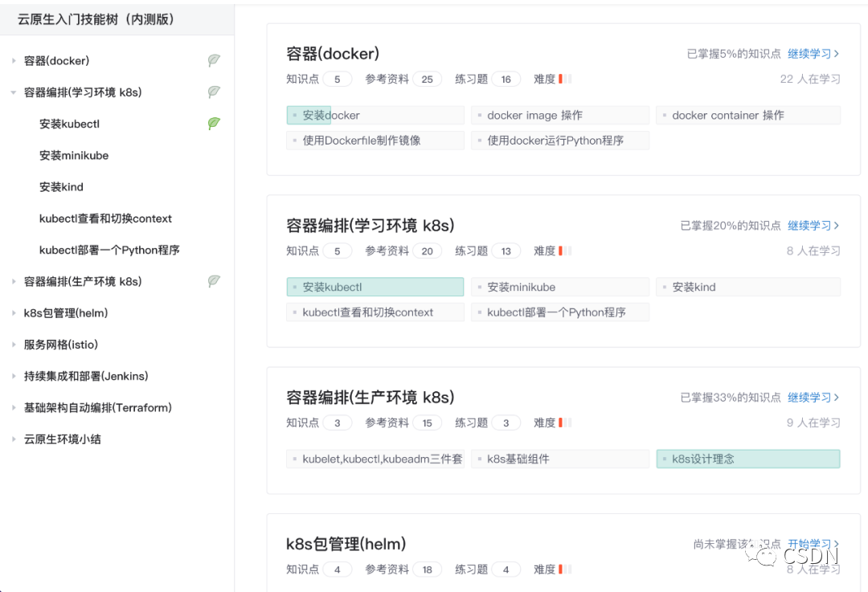
Task: Open the docker image 操作 knowledge chip
Action: click(560, 116)
